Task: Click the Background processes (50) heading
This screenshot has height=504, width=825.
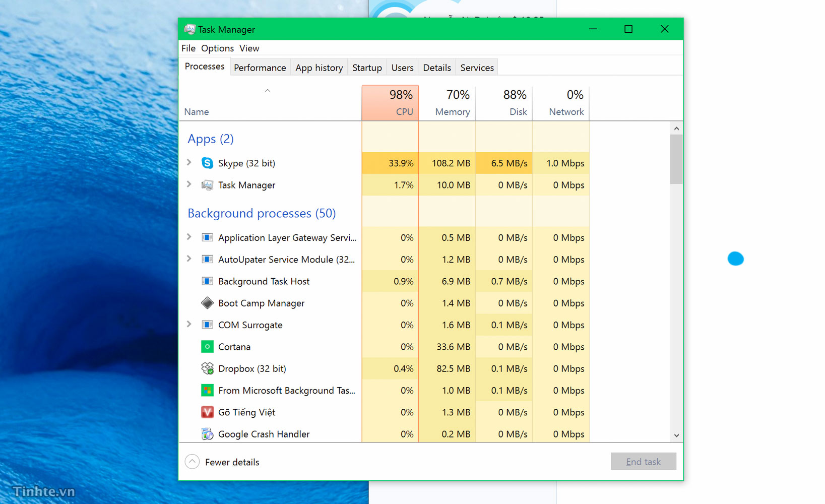Action: [x=262, y=213]
